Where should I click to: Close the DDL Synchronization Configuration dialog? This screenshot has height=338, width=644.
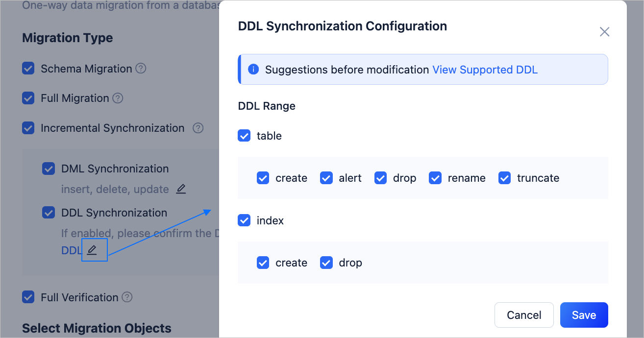coord(604,32)
